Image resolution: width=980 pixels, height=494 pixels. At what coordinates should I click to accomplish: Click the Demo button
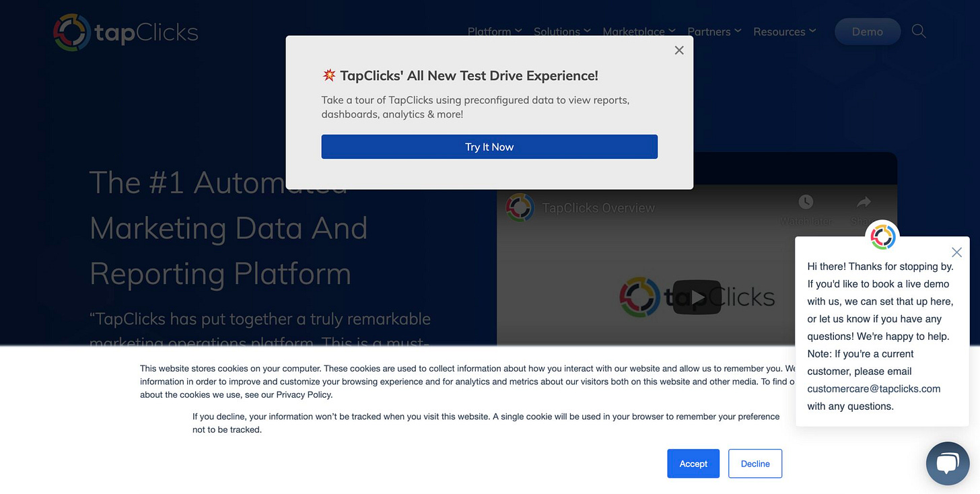pyautogui.click(x=867, y=32)
